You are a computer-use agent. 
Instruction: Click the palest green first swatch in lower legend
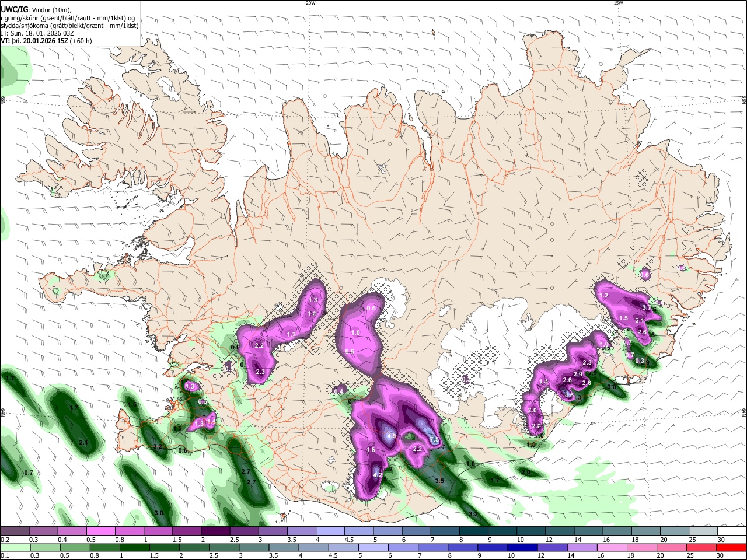[x=15, y=547]
